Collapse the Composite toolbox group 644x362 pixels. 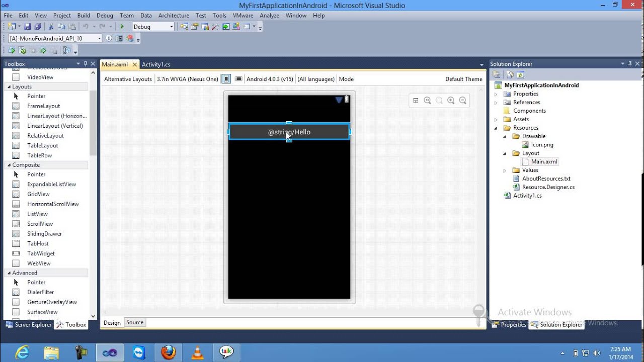click(9, 165)
